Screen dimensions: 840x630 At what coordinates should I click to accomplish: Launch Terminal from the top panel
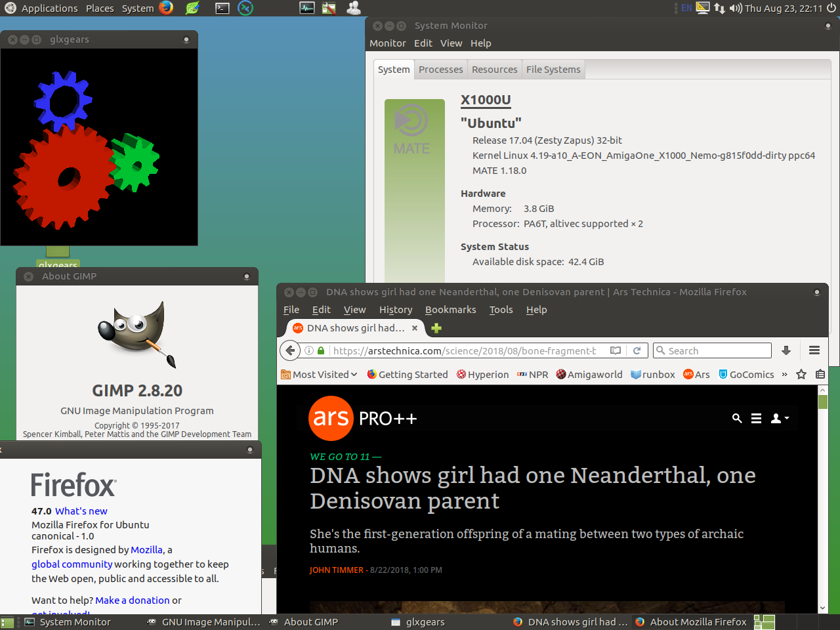222,8
